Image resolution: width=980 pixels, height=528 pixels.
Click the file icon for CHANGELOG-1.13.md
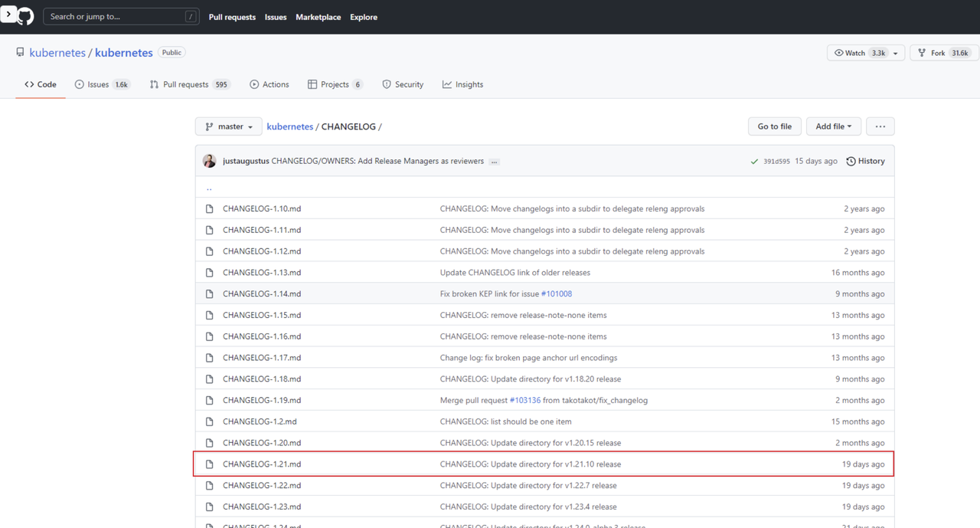209,272
